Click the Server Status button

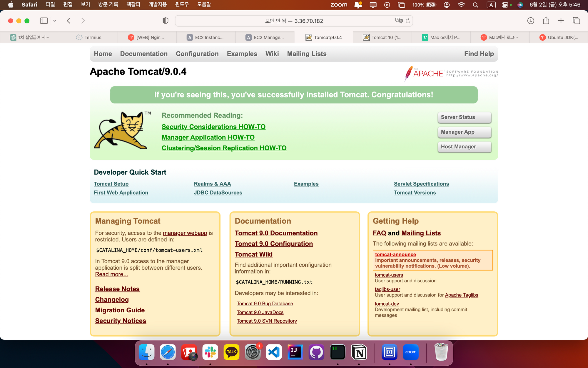(465, 117)
